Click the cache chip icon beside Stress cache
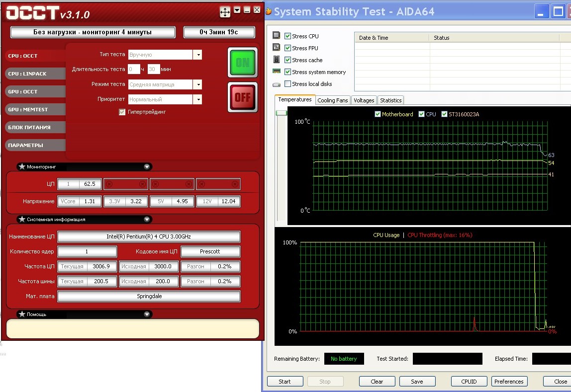 coord(277,59)
